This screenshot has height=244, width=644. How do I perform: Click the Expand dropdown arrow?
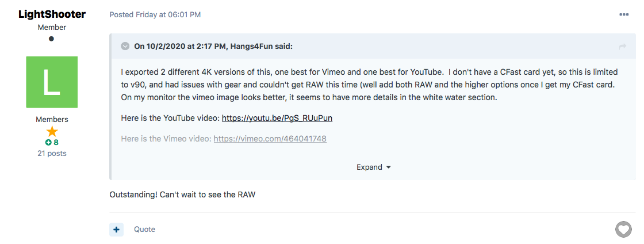point(389,167)
